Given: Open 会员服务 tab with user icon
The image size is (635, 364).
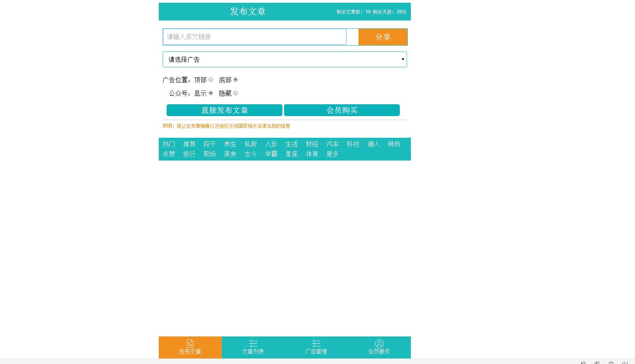Looking at the screenshot, I should pos(379,347).
